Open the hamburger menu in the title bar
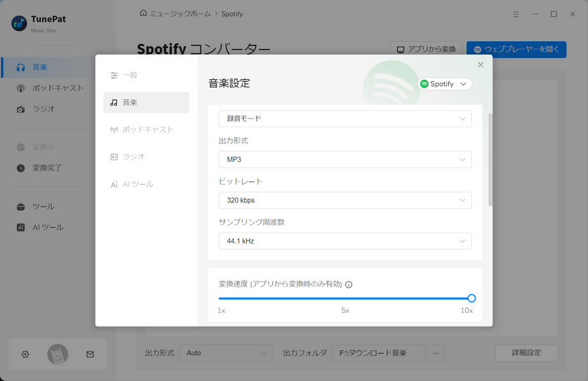This screenshot has width=588, height=381. coord(517,14)
